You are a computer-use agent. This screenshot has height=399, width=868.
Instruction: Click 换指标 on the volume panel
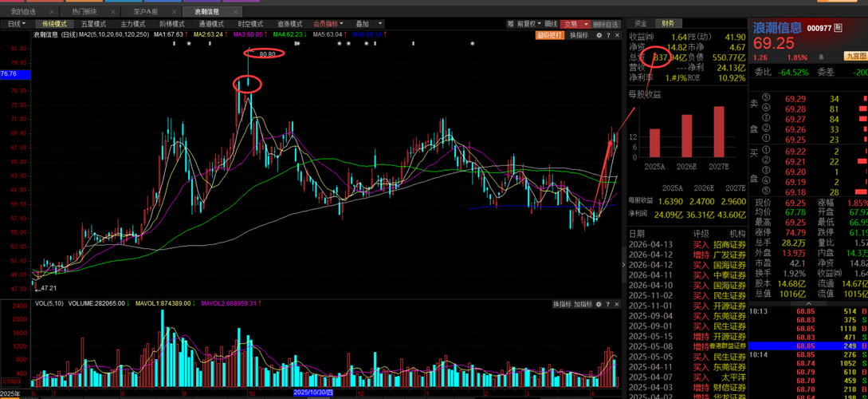(563, 304)
